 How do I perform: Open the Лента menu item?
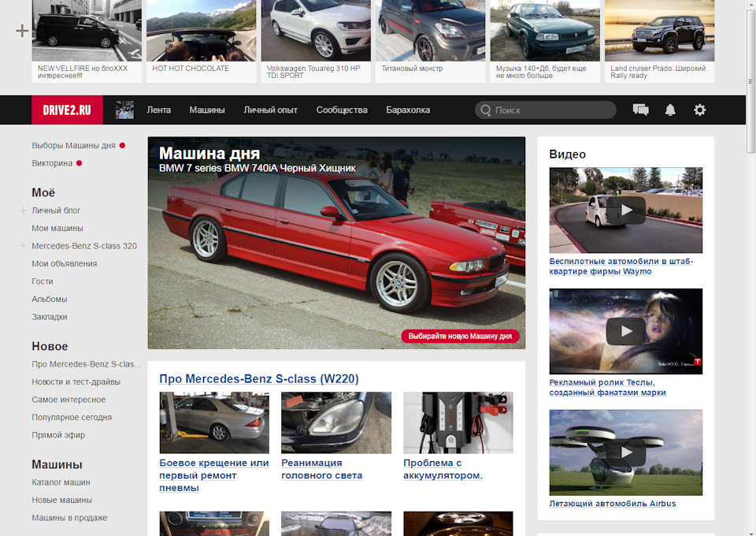[x=158, y=110]
